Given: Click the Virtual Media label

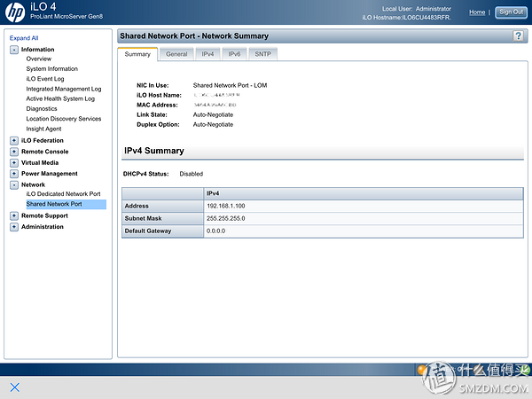Looking at the screenshot, I should [x=40, y=163].
